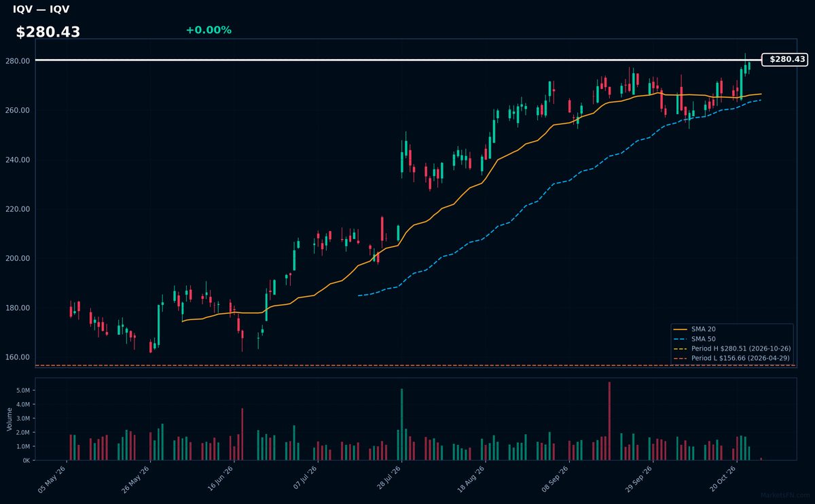Click the Period H $280.51 legend entry
815x504 pixels.
732,348
